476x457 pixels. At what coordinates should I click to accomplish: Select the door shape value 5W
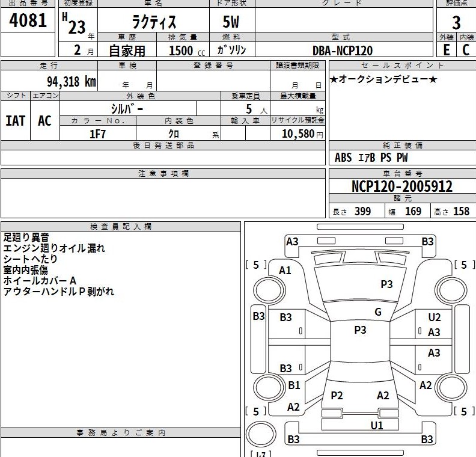(231, 22)
